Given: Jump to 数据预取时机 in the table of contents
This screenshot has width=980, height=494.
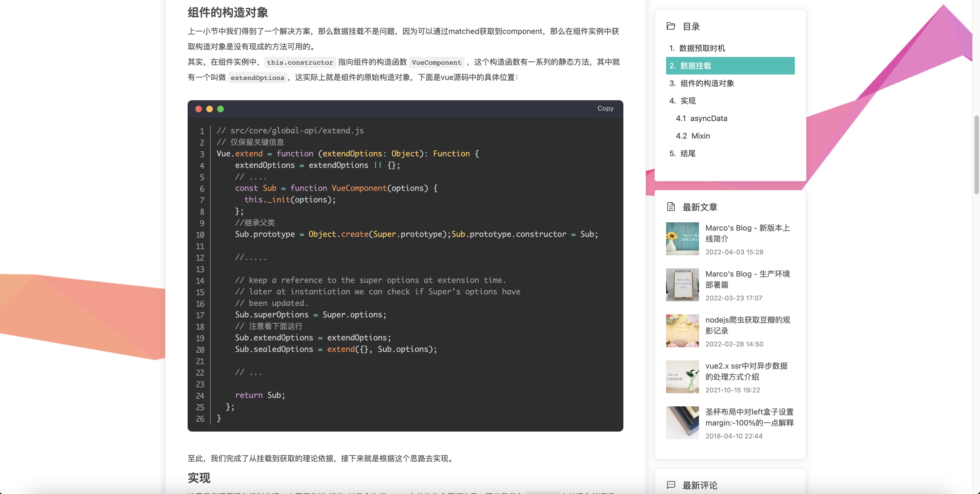Looking at the screenshot, I should (x=701, y=48).
